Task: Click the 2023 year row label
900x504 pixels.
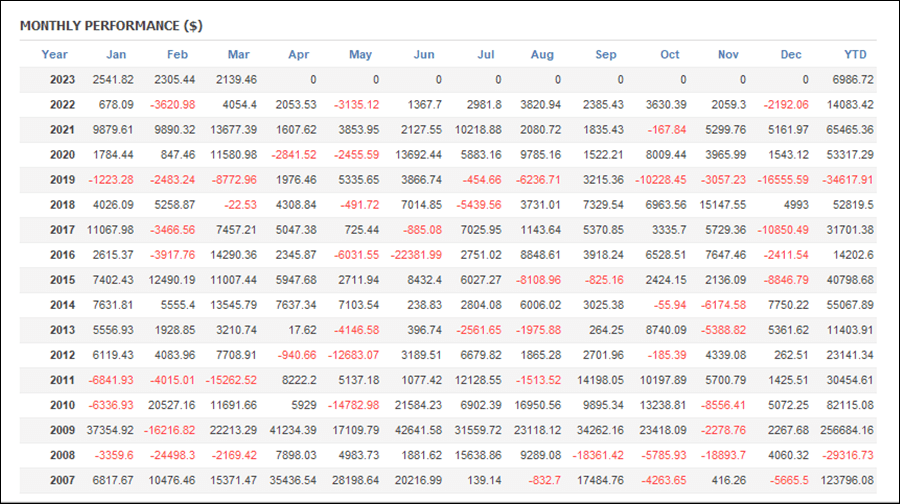Action: 63,80
